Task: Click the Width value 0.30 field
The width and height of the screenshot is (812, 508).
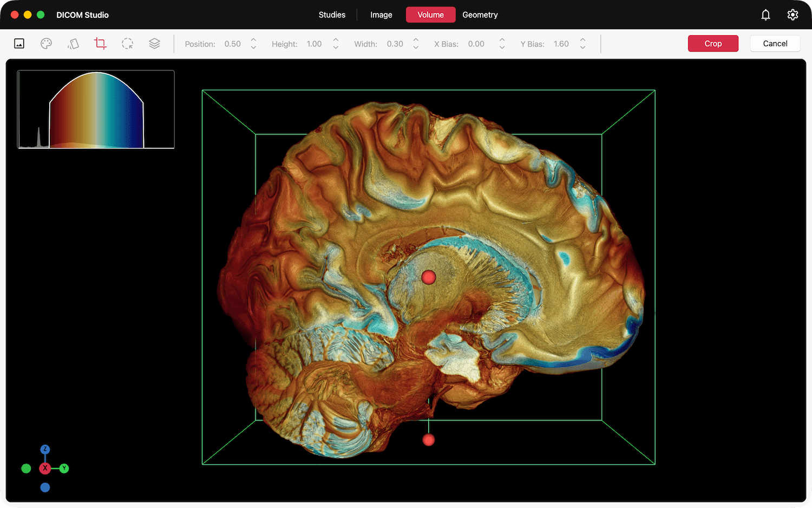Action: tap(395, 44)
